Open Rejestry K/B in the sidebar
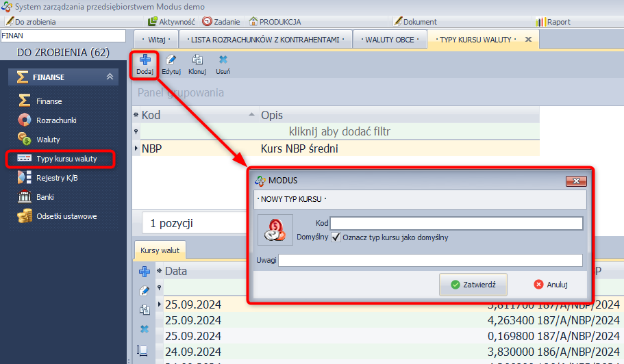 (x=58, y=178)
